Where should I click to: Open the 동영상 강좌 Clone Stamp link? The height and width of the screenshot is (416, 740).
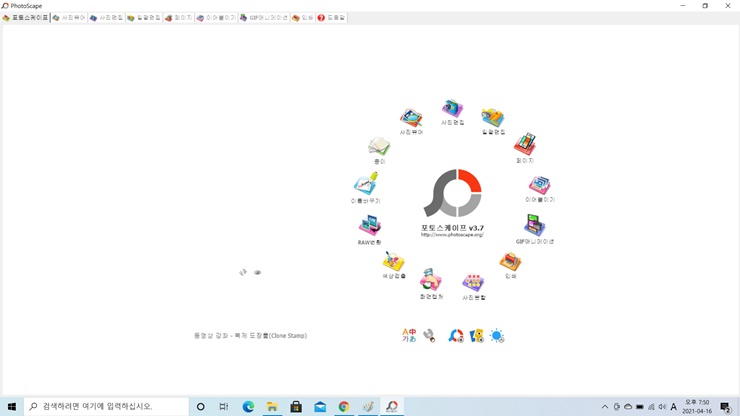point(250,335)
